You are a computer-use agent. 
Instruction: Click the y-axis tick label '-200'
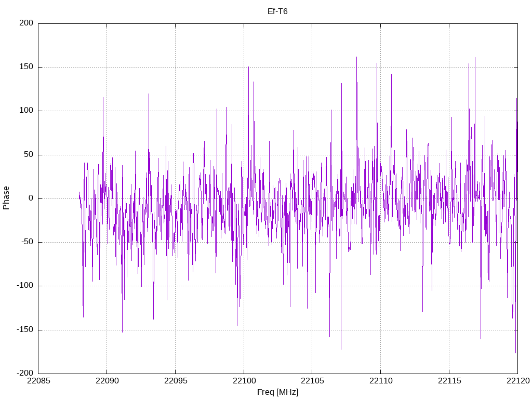pos(25,373)
